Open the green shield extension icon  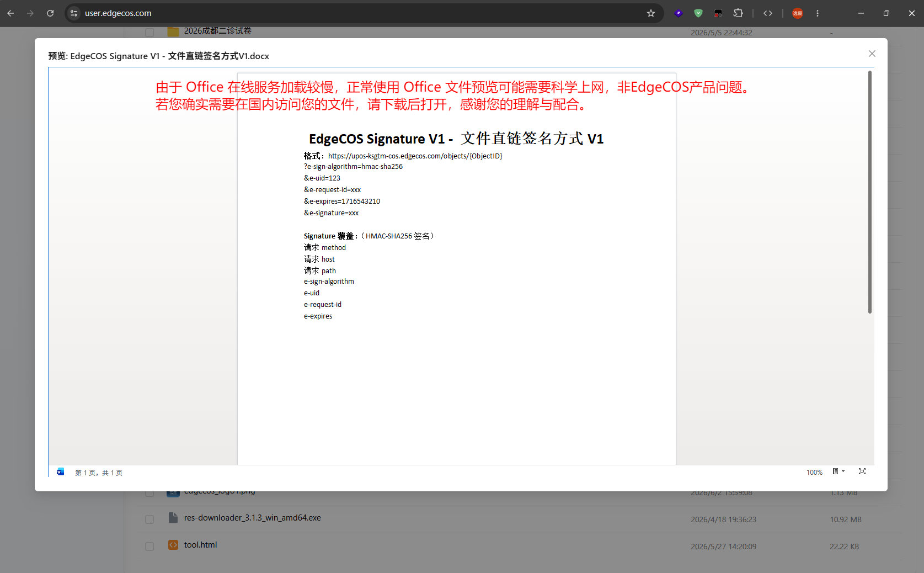coord(698,13)
